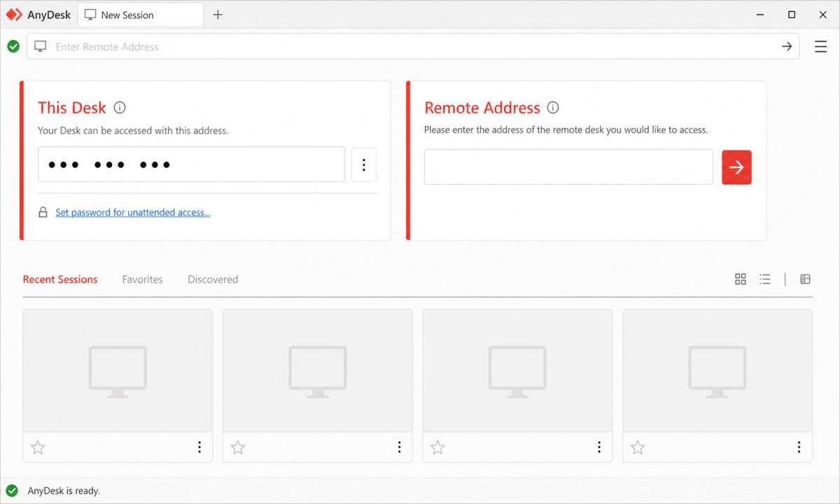Click the Remote Address card input box
This screenshot has width=840, height=504.
[568, 167]
